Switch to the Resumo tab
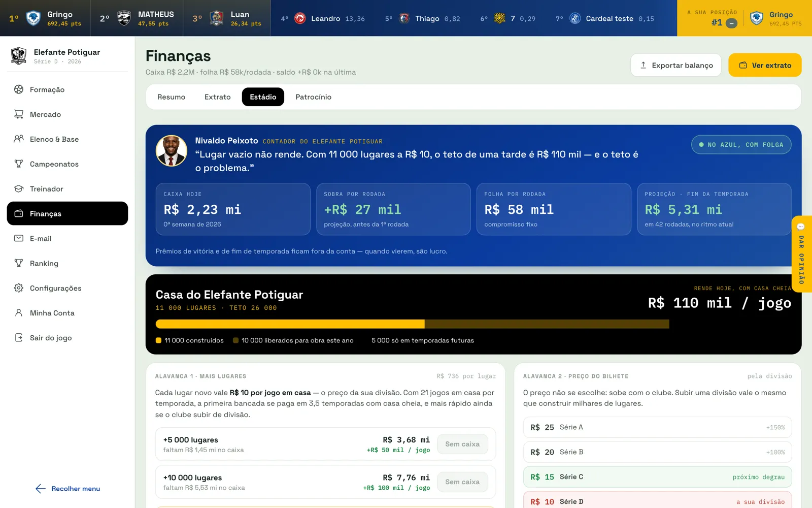 click(171, 97)
